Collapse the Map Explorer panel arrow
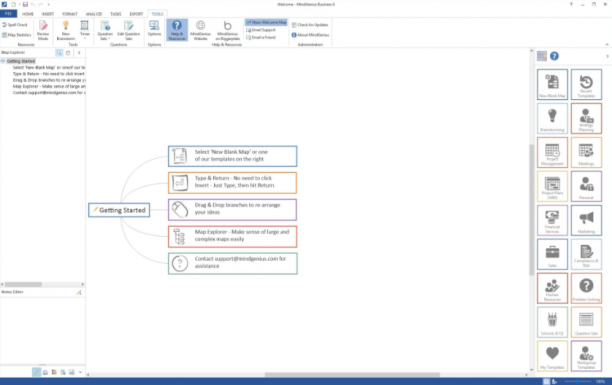This screenshot has height=385, width=612. click(x=79, y=52)
